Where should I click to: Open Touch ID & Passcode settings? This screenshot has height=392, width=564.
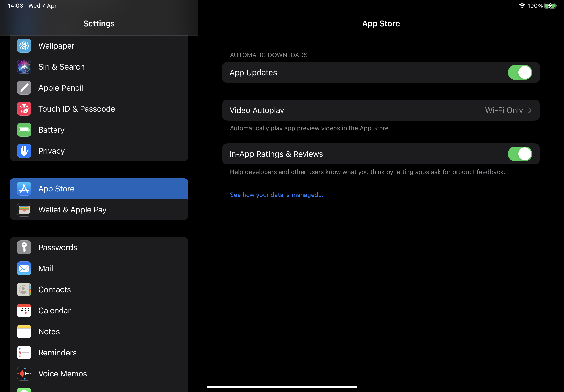[99, 109]
